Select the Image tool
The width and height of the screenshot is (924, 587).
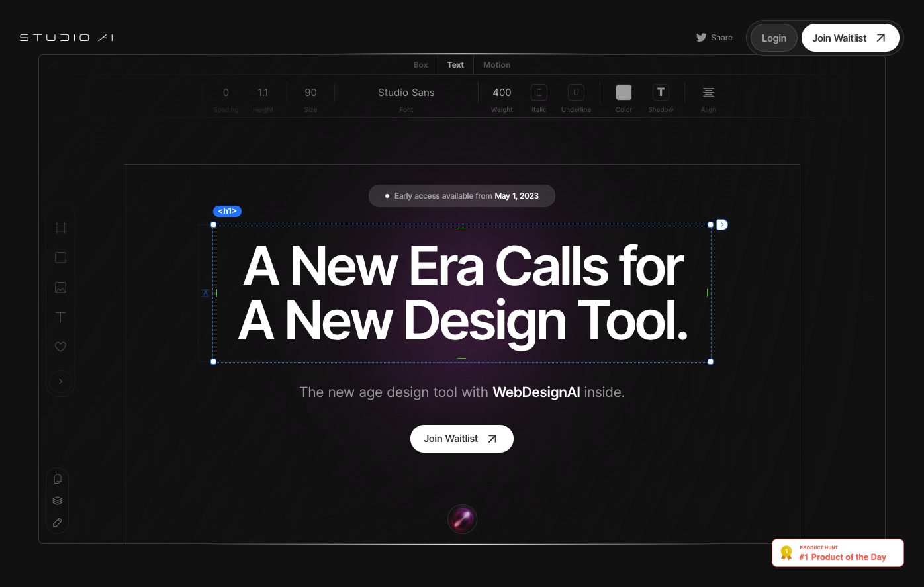click(60, 288)
